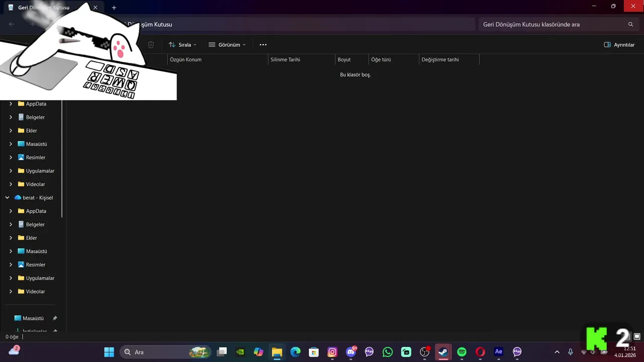Launch Microsoft Edge from taskbar
Screen dimensions: 644x362
[x=295, y=352]
